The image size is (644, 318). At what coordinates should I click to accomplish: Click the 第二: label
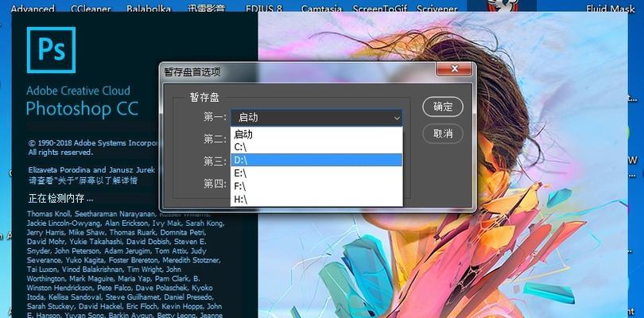tap(215, 139)
